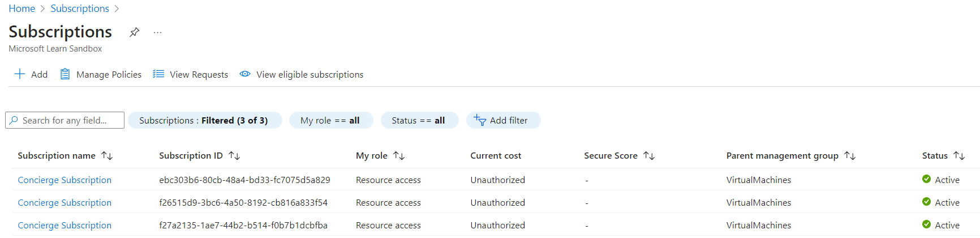Viewport: 980px width, 238px height.
Task: Click the Add filter funnel icon
Action: (x=480, y=120)
